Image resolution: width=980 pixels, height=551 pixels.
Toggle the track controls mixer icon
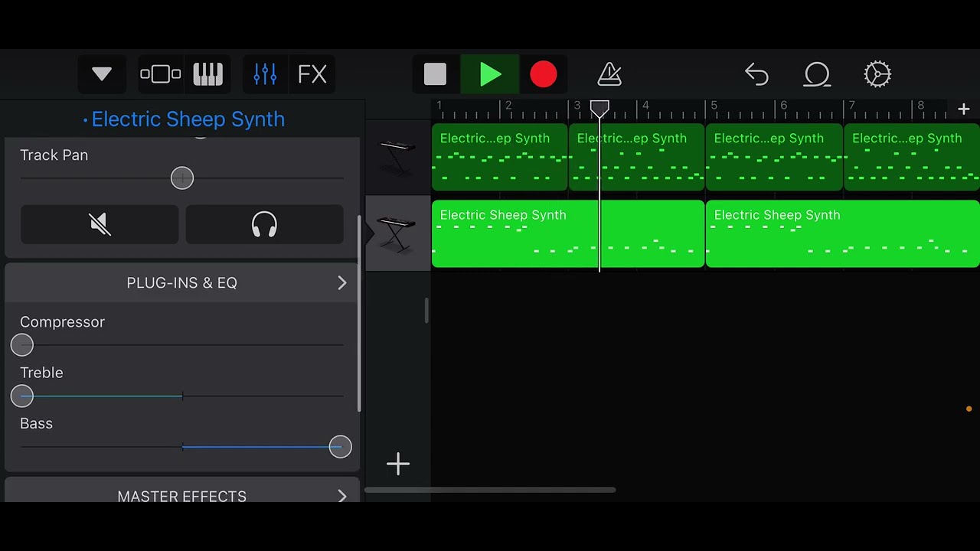(265, 74)
